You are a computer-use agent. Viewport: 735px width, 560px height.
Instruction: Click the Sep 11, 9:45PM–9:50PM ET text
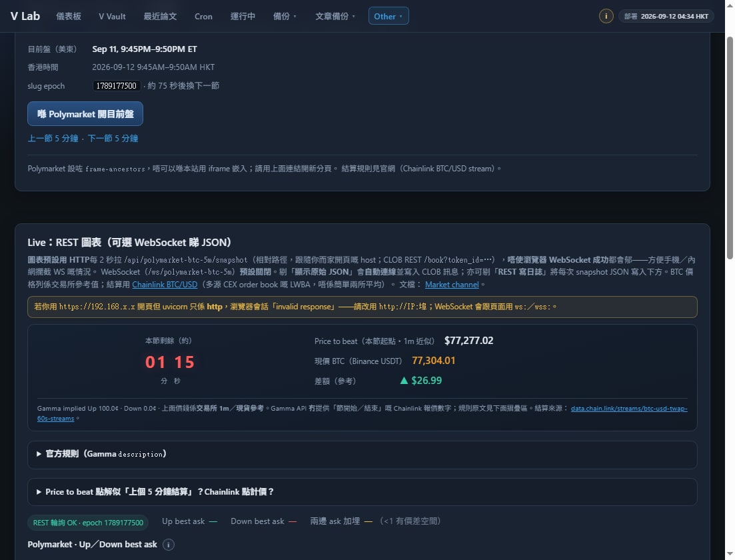(x=145, y=49)
